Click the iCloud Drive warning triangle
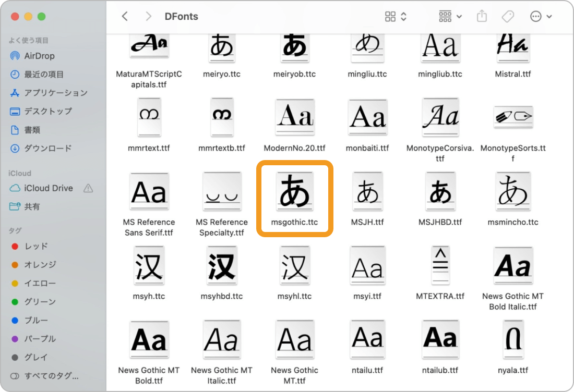574x392 pixels. [x=88, y=188]
